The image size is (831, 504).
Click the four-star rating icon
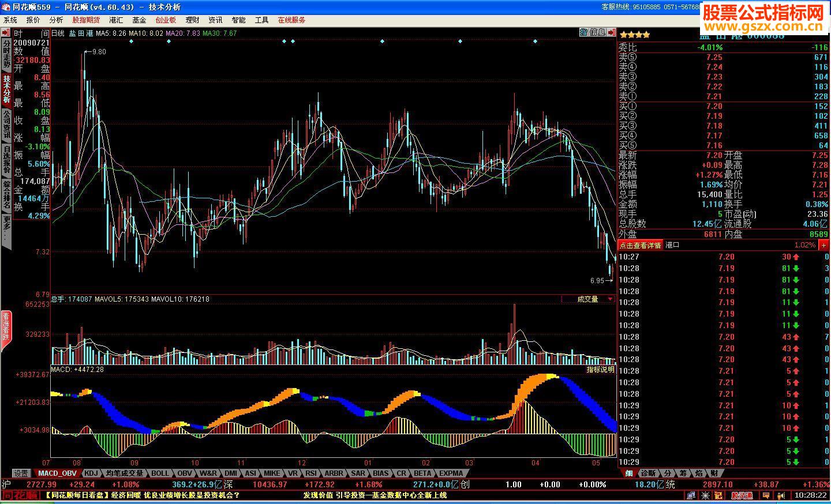tap(635, 35)
